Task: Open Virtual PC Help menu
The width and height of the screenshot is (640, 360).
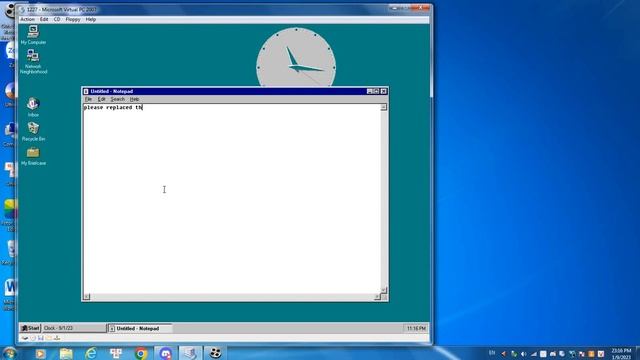Action: (x=91, y=19)
